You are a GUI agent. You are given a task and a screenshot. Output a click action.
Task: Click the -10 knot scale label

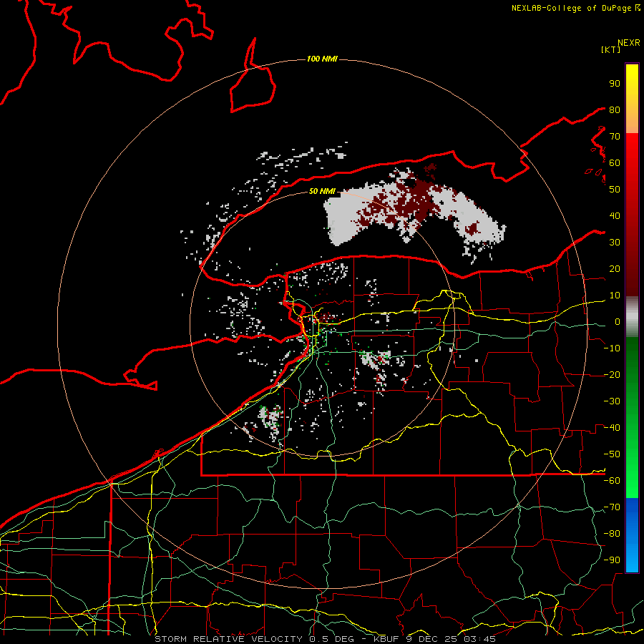pos(612,348)
